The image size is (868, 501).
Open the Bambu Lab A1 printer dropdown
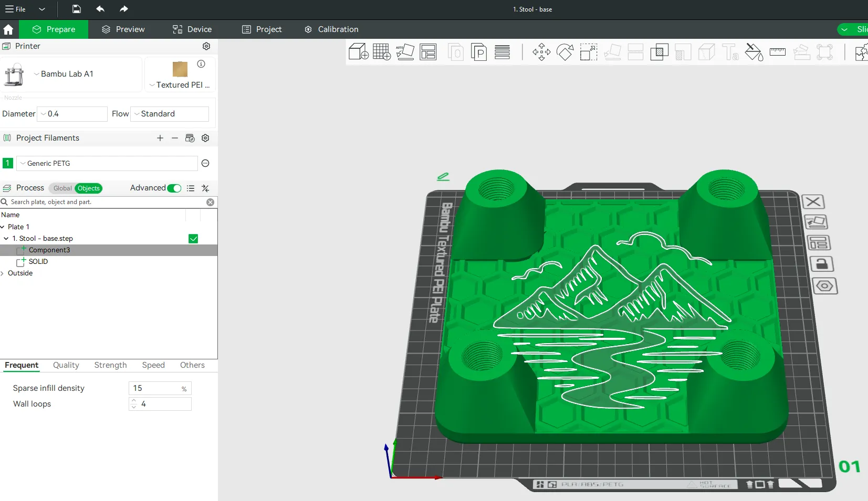(x=71, y=74)
